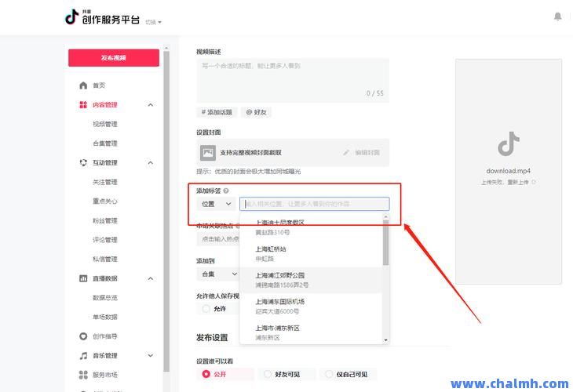Open 数据总览 in the sidebar
573x392 pixels.
click(105, 298)
